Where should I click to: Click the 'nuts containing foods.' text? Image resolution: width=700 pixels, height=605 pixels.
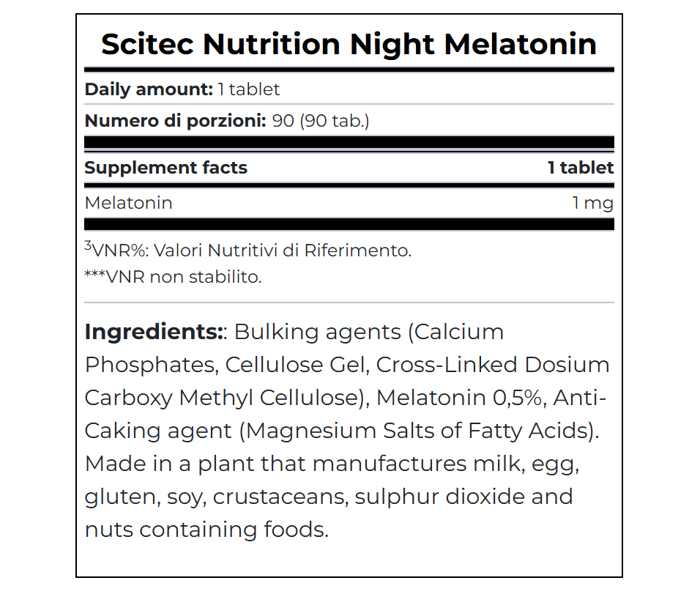pyautogui.click(x=206, y=530)
